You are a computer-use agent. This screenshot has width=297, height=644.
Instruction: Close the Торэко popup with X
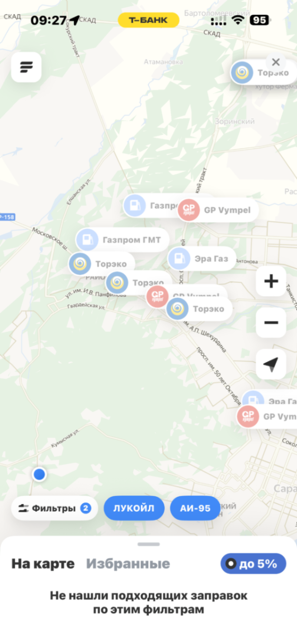coord(276,62)
